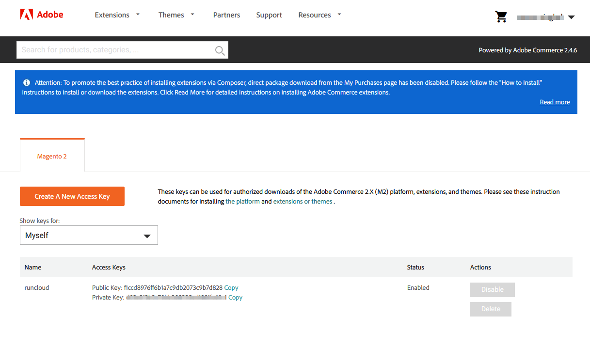
Task: Click the Name column header
Action: 33,267
